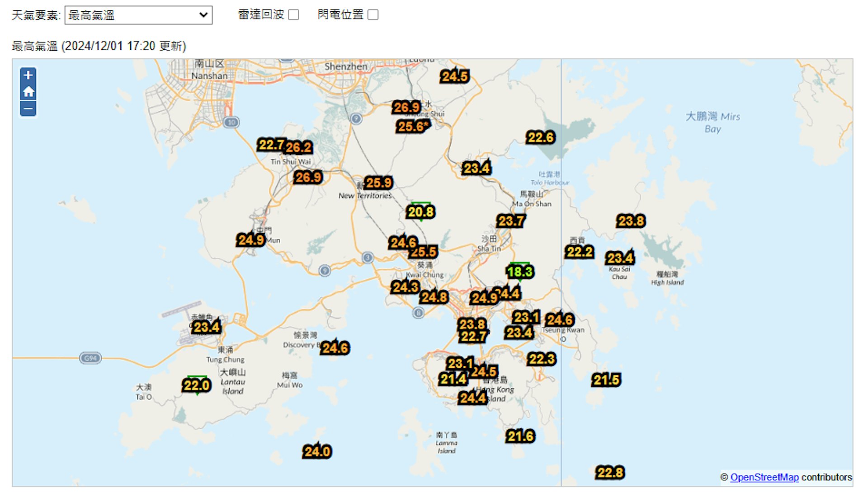Select the 22.0 marker near Tai O
Image resolution: width=868 pixels, height=497 pixels.
197,386
